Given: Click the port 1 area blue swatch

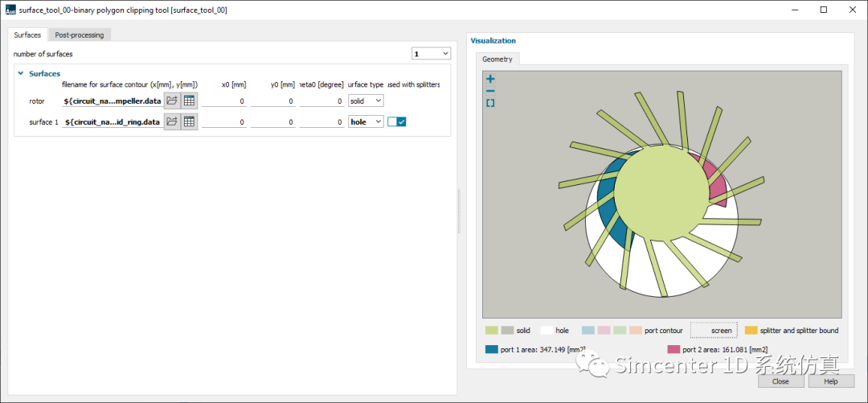Looking at the screenshot, I should [x=491, y=350].
